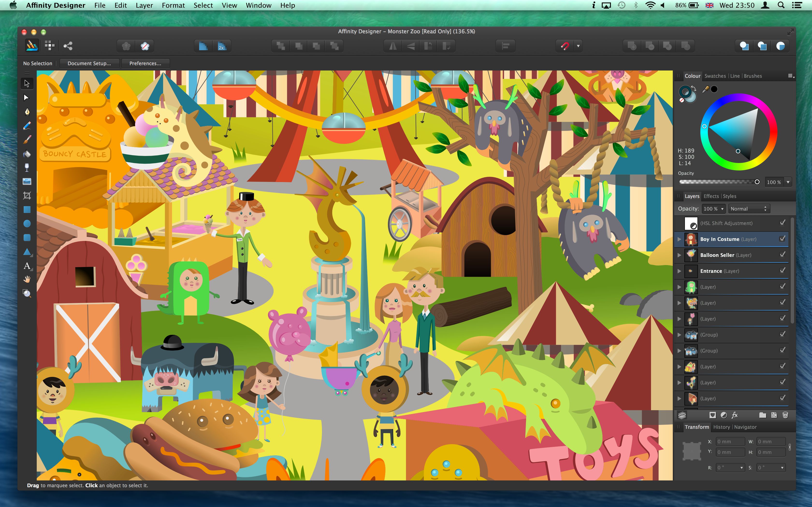Image resolution: width=812 pixels, height=507 pixels.
Task: Expand the Entrance layer
Action: (x=679, y=271)
